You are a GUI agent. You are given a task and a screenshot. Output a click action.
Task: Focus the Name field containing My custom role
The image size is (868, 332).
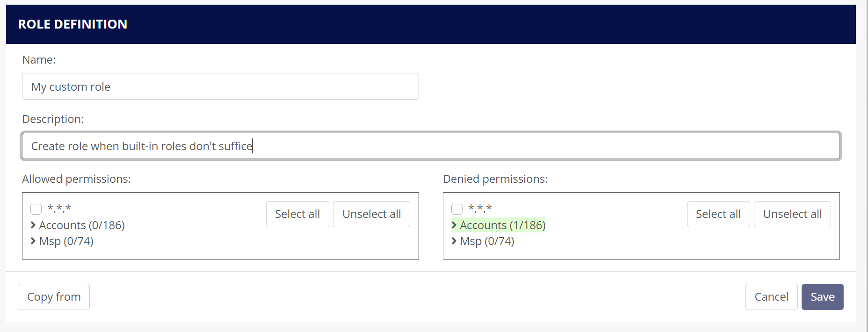coord(220,87)
